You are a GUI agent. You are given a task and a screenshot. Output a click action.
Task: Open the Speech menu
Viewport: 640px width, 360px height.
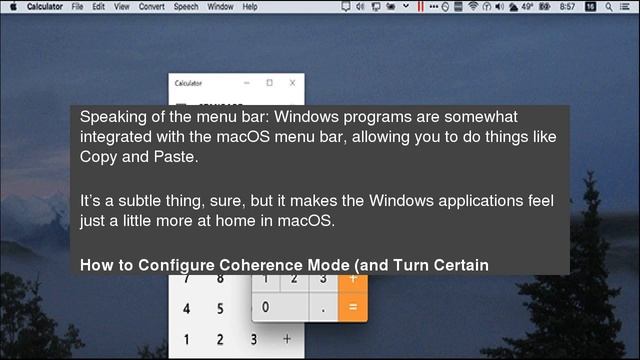pyautogui.click(x=186, y=7)
